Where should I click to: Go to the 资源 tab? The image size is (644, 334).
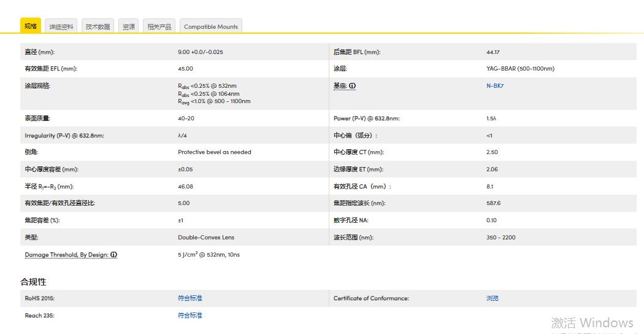pyautogui.click(x=129, y=26)
